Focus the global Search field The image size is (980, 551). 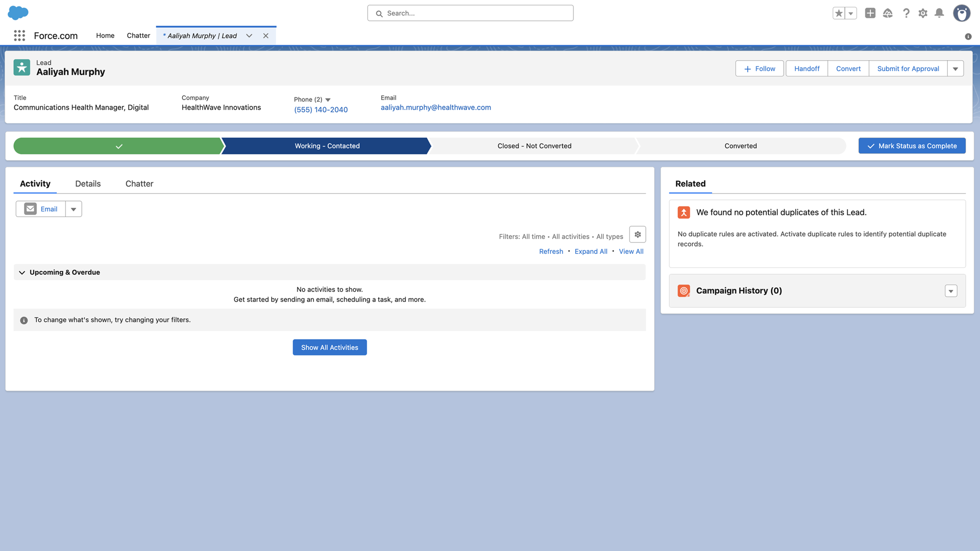(x=470, y=13)
